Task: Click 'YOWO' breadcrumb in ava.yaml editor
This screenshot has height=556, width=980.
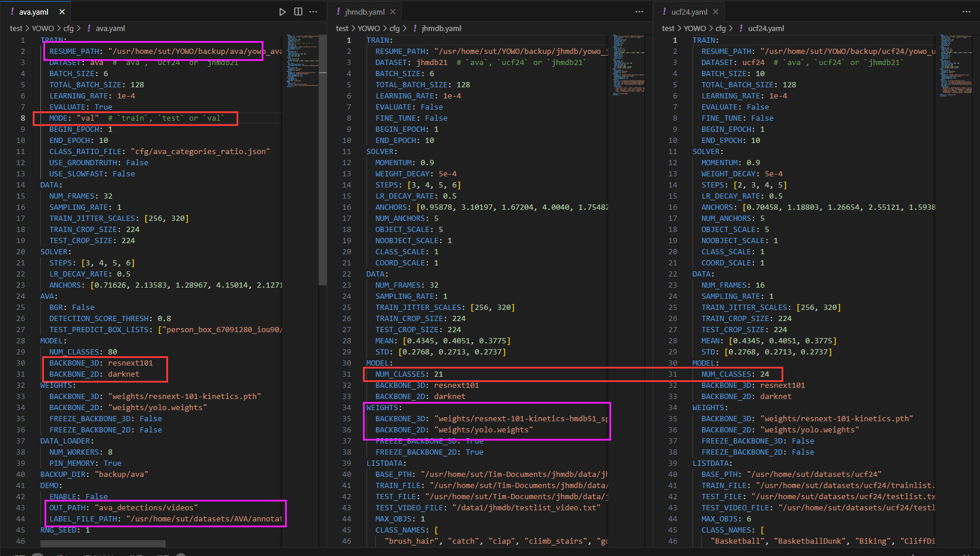Action: pyautogui.click(x=43, y=28)
